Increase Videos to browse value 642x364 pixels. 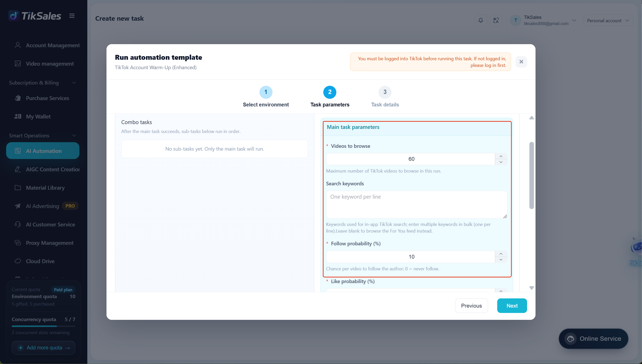coord(501,156)
